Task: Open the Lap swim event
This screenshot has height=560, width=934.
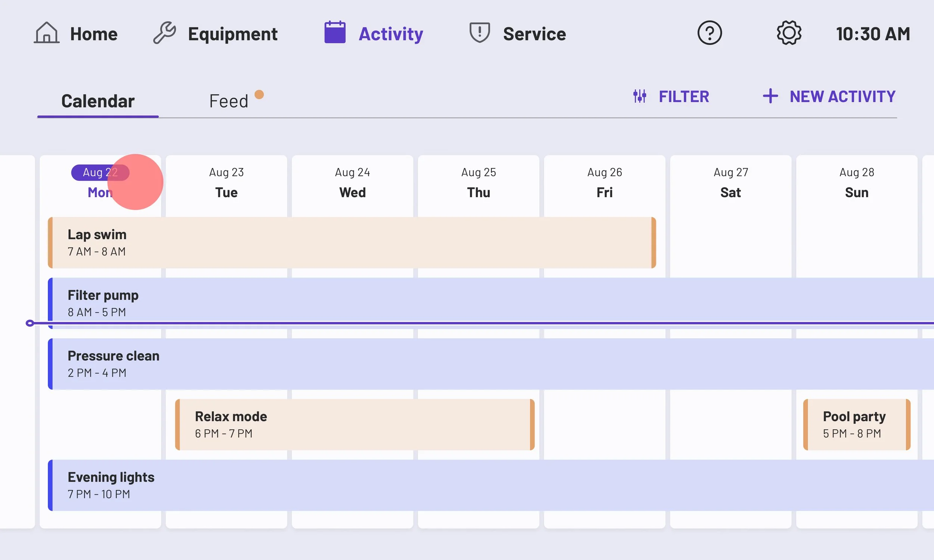Action: pyautogui.click(x=351, y=243)
